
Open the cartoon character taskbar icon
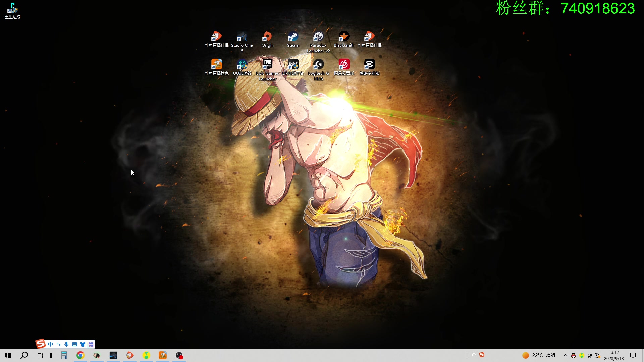97,355
